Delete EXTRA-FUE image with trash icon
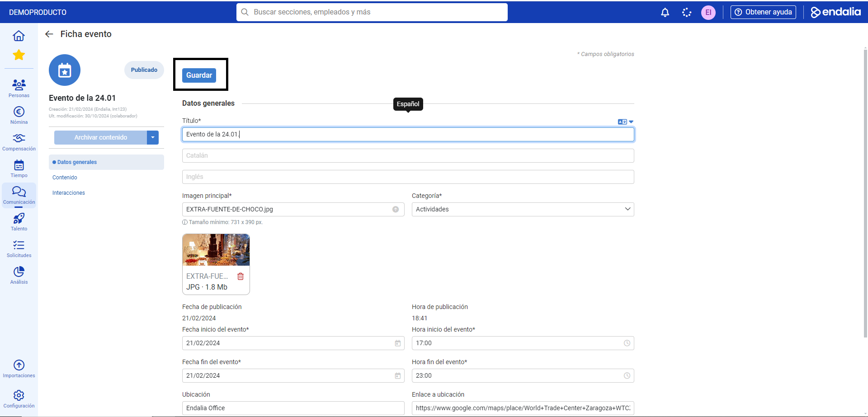The width and height of the screenshot is (868, 417). pyautogui.click(x=241, y=276)
